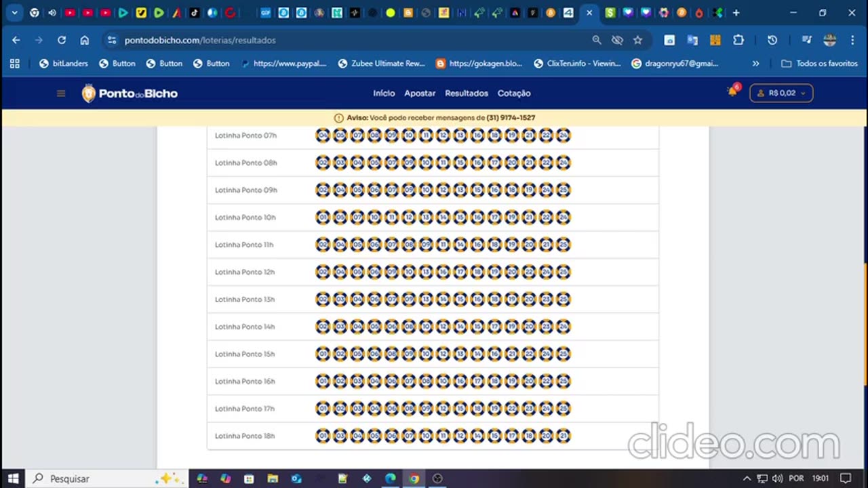Viewport: 868px width, 488px height.
Task: Open the media control playlist icon
Action: (x=806, y=40)
